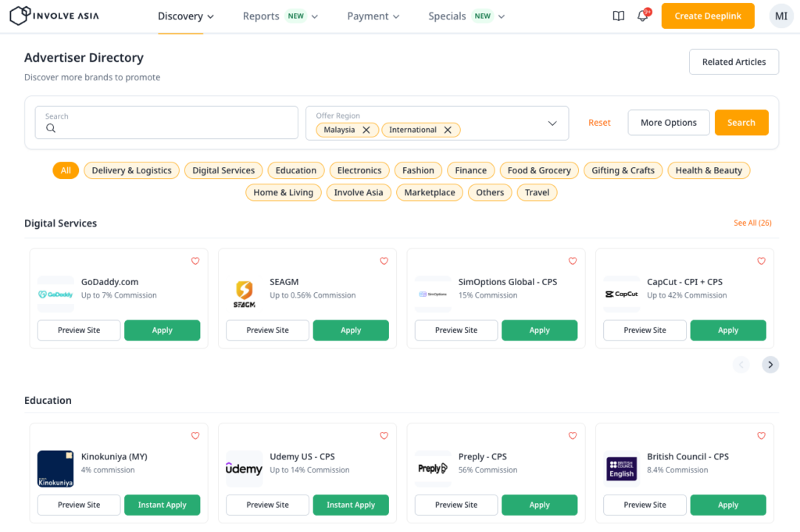Filter by Delivery & Logistics
Viewport: 800px width, 532px height.
coord(131,170)
